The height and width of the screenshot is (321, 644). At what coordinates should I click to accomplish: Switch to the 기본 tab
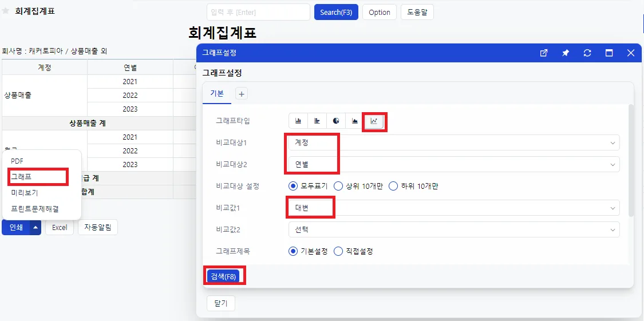pyautogui.click(x=217, y=94)
